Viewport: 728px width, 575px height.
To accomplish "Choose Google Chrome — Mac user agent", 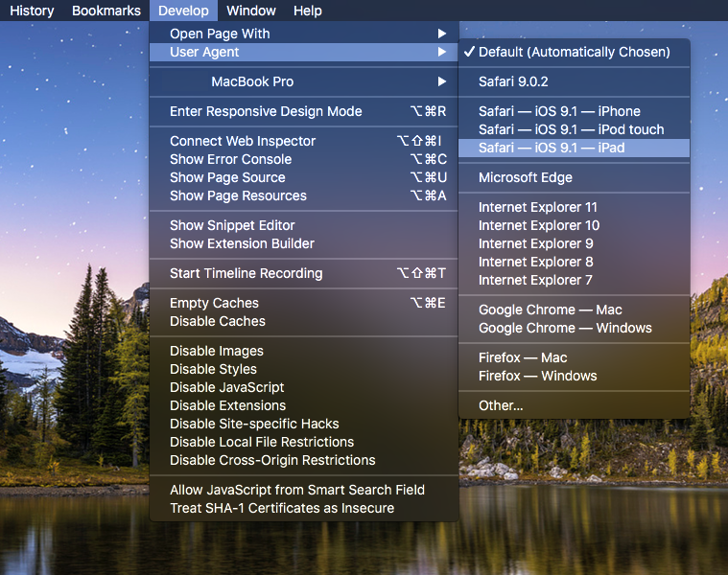I will (574, 310).
